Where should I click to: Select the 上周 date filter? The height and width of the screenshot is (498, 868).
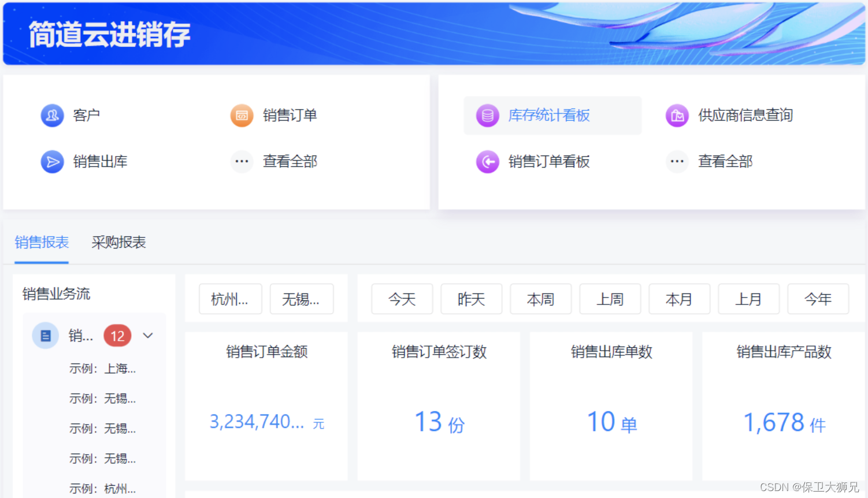click(x=610, y=299)
